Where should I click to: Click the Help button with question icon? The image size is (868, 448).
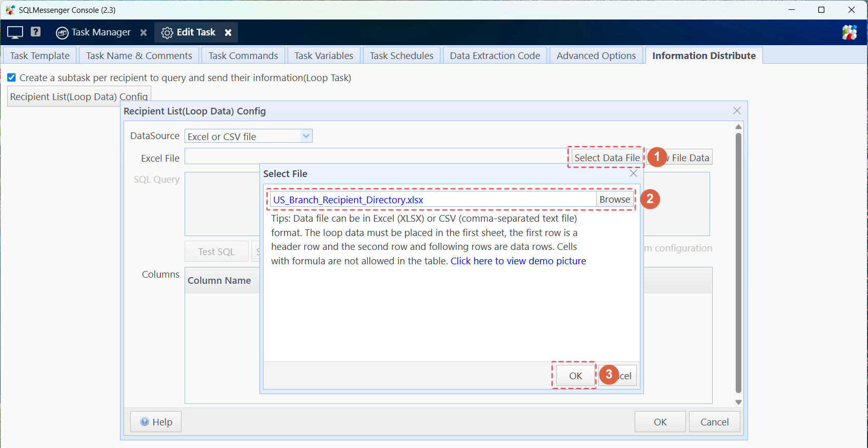pos(156,422)
